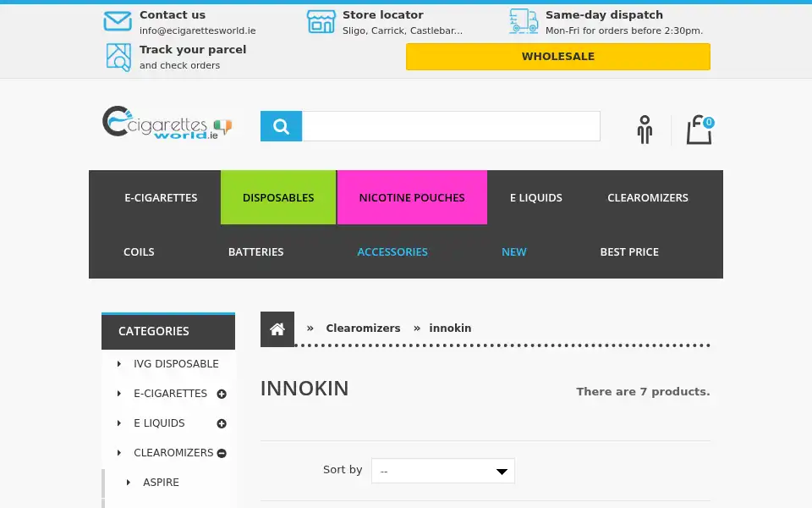Select ASPIRE subcategory in sidebar
Viewport: 812px width, 508px height.
[161, 482]
